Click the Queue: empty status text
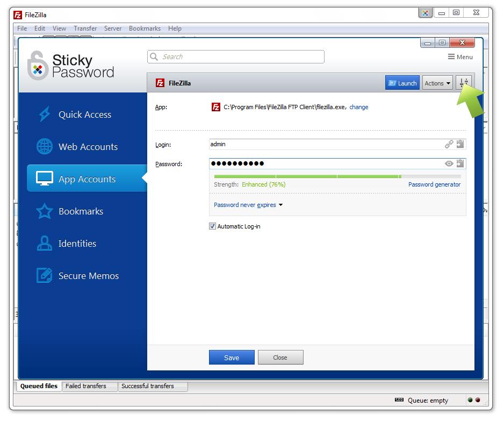 pos(428,401)
